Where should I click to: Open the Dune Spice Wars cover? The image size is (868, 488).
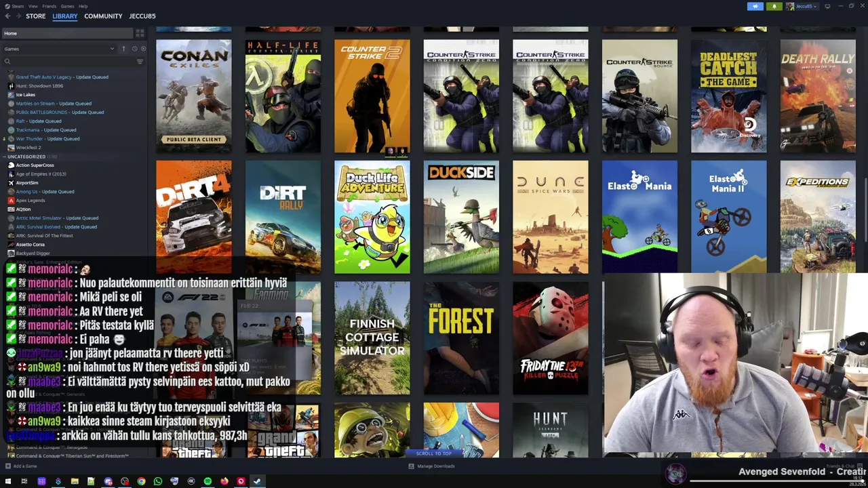[551, 217]
